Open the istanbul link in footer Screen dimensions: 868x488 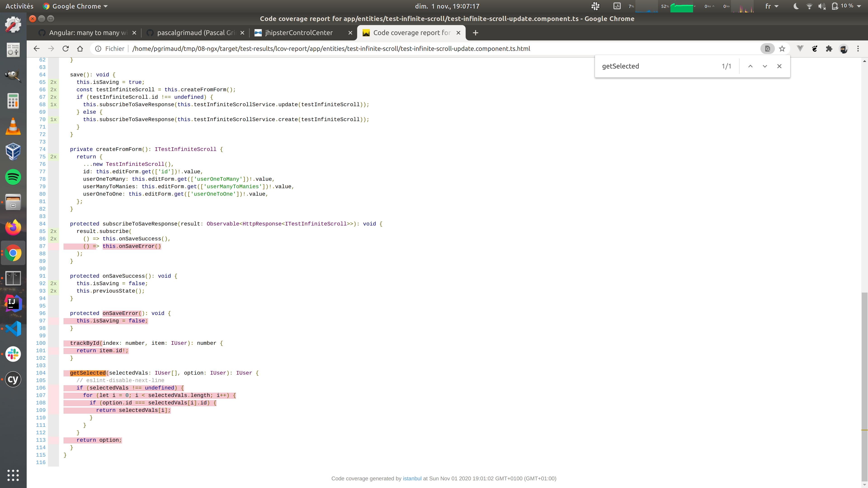point(412,478)
